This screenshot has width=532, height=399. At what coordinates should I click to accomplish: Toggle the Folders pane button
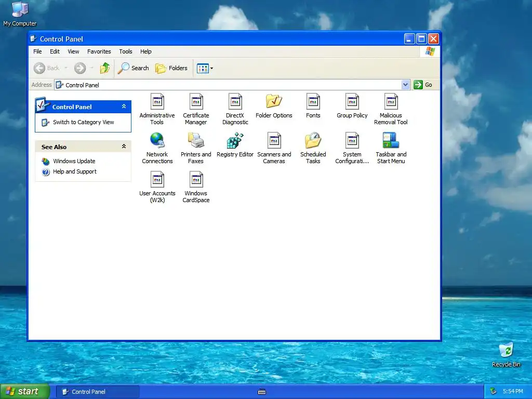point(171,68)
